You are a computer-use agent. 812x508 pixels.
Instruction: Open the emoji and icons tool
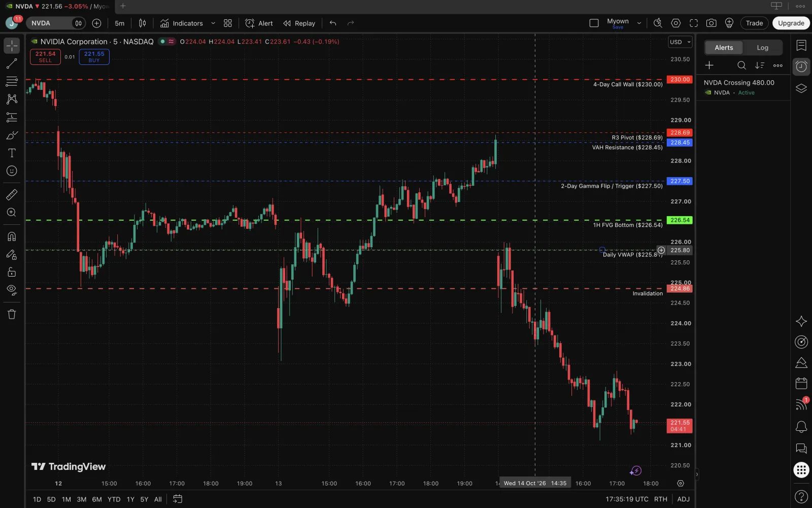pyautogui.click(x=12, y=171)
